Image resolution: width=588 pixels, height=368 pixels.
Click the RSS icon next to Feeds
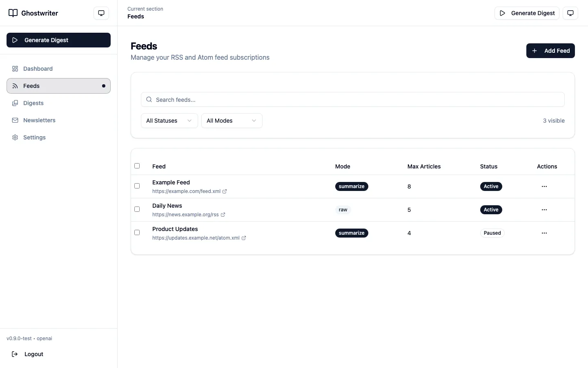point(15,86)
